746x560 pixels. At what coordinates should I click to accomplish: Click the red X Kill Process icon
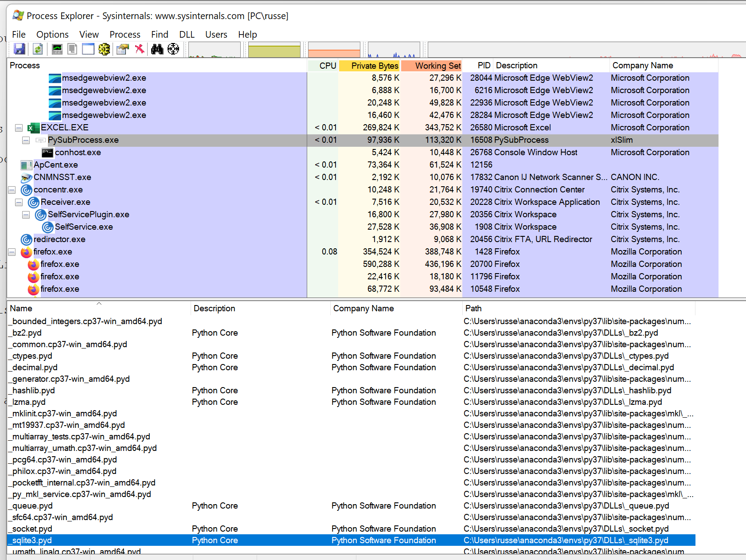pyautogui.click(x=140, y=49)
